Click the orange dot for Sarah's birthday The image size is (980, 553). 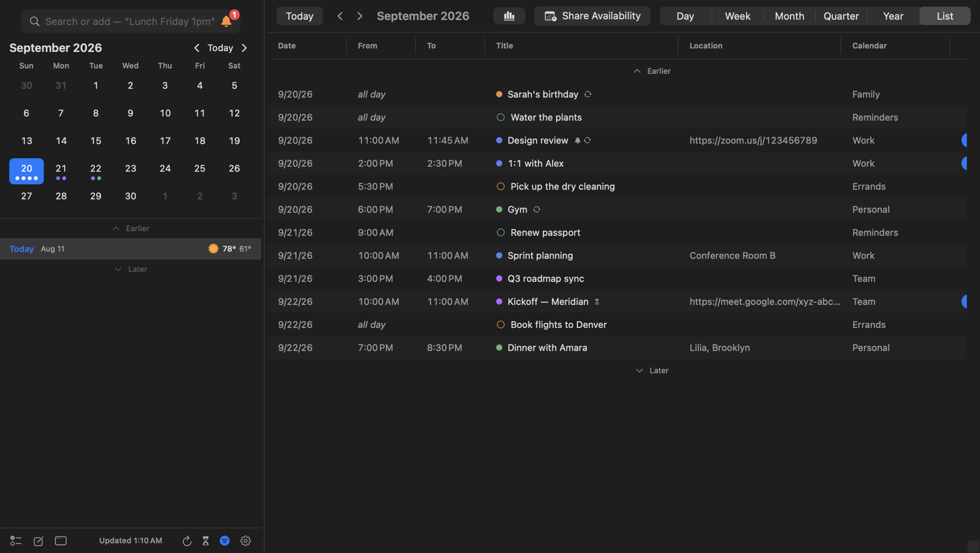(499, 94)
